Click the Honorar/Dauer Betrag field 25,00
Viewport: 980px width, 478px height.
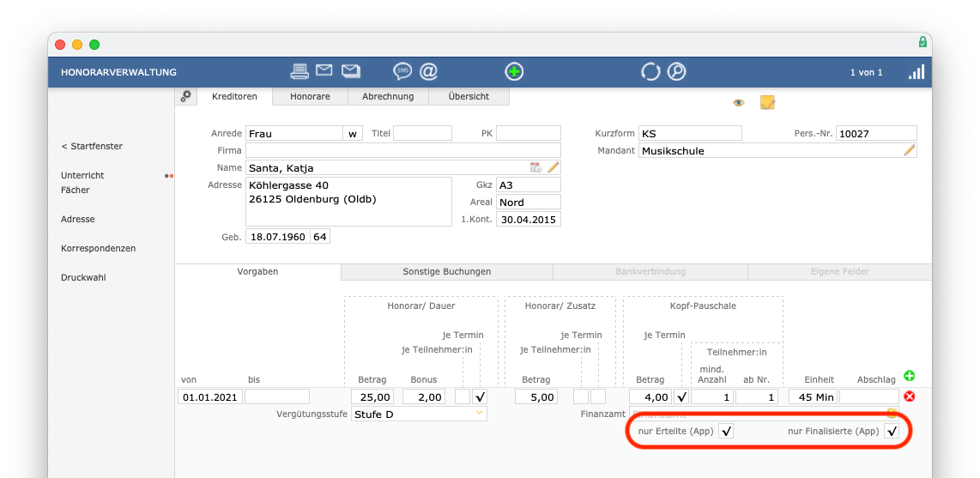tap(372, 396)
